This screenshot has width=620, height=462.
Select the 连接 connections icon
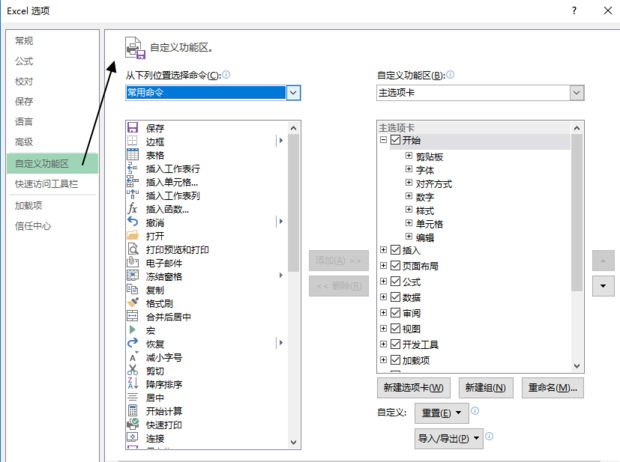132,437
